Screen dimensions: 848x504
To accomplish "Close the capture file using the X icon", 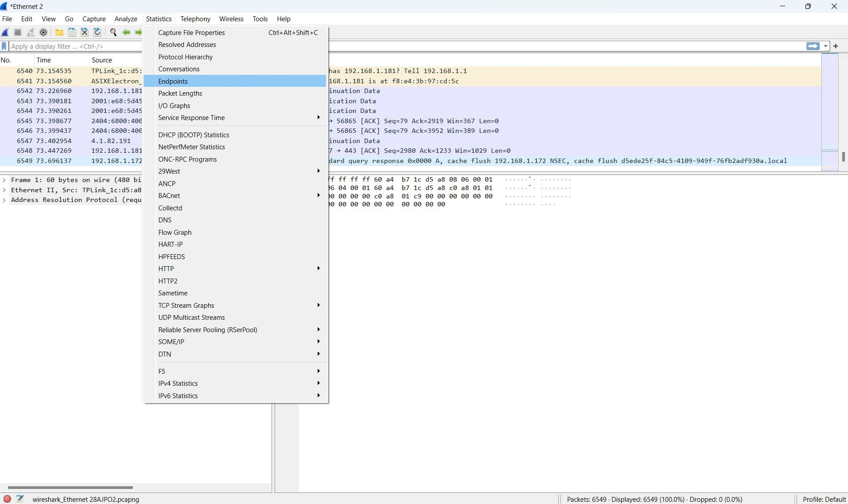I will 84,32.
